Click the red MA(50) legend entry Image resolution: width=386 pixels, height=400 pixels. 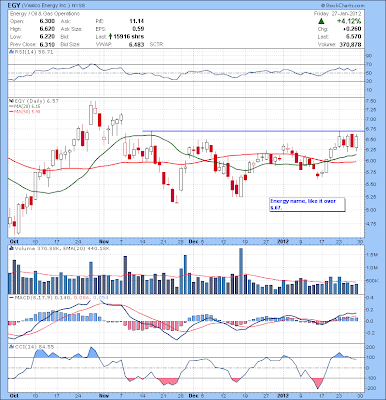pyautogui.click(x=26, y=111)
